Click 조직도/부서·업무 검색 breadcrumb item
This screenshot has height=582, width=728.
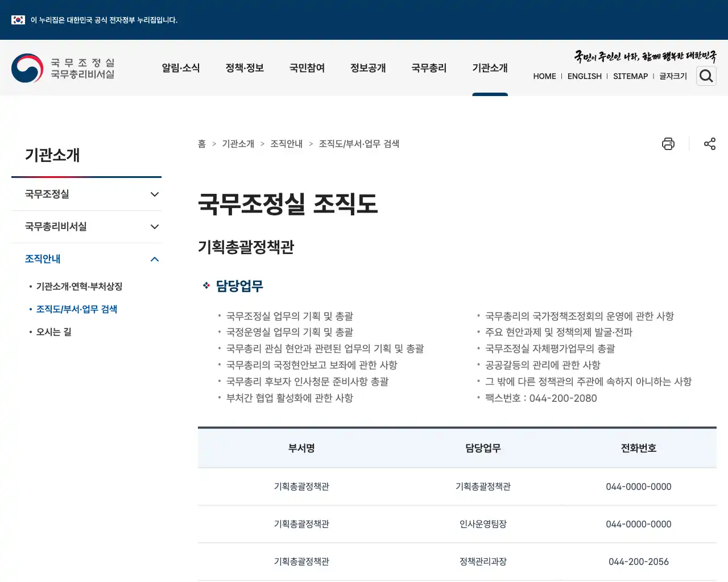pos(359,144)
